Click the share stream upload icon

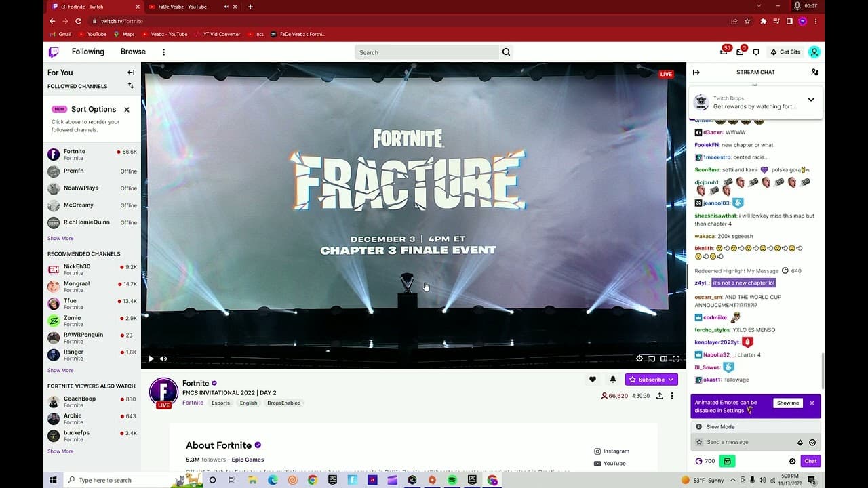coord(660,396)
